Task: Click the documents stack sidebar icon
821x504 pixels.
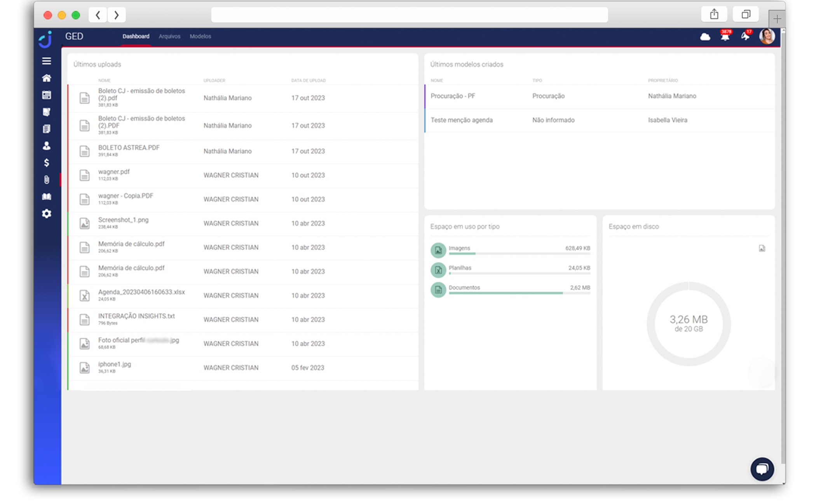Action: (46, 129)
